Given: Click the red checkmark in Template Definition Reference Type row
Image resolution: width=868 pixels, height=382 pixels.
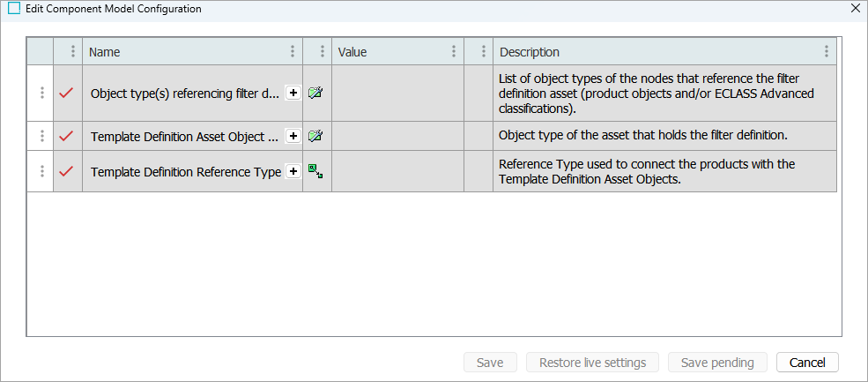Looking at the screenshot, I should (x=66, y=171).
